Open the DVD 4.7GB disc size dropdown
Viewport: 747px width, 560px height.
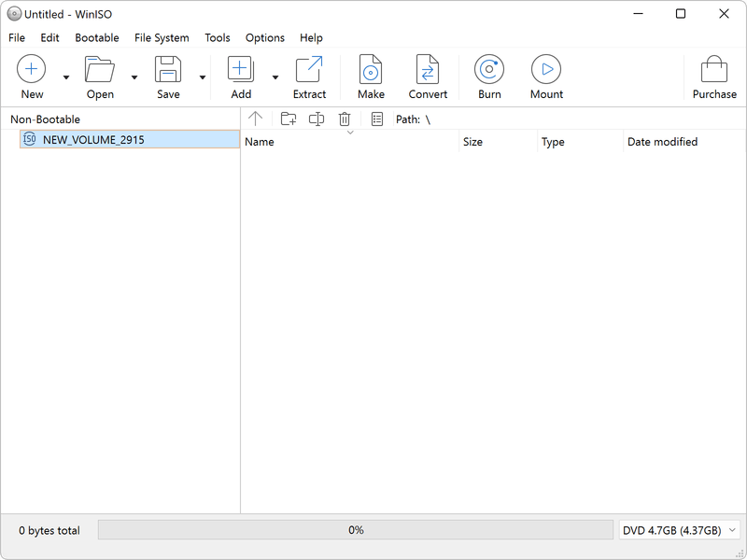pyautogui.click(x=681, y=530)
